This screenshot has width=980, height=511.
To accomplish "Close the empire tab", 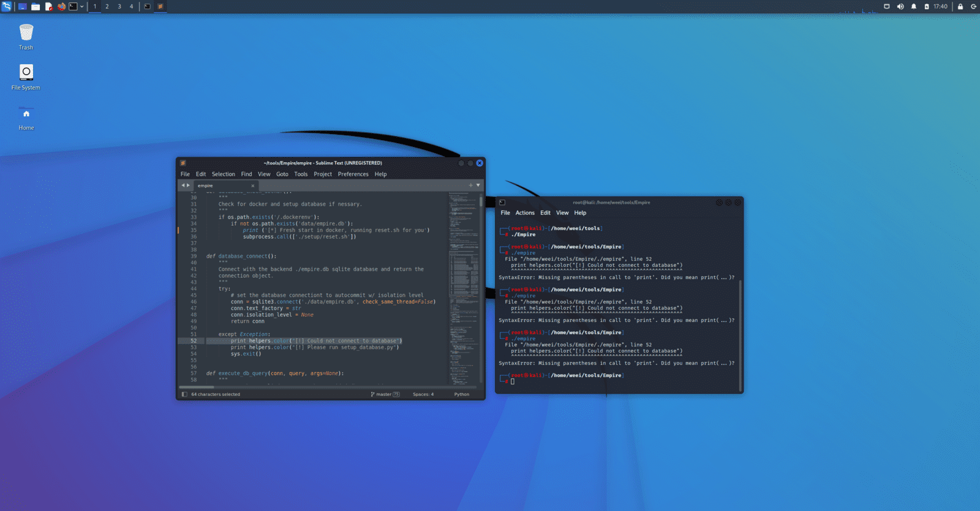I will pyautogui.click(x=252, y=185).
